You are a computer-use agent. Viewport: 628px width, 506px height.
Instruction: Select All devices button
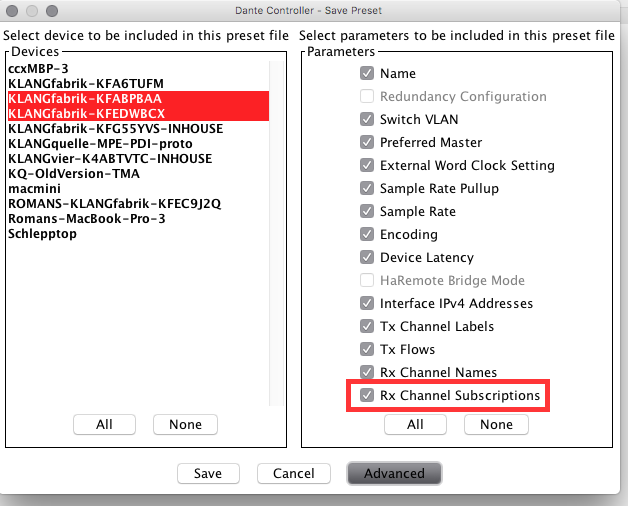(104, 424)
